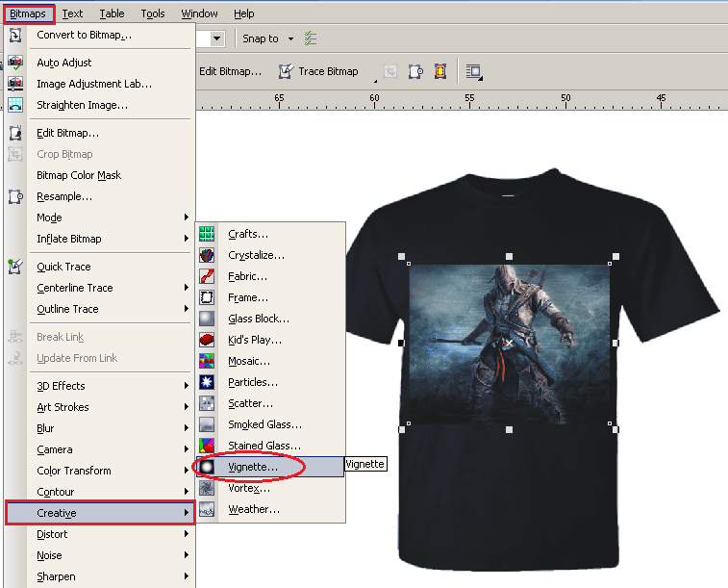This screenshot has width=728, height=588.
Task: Expand the Outline Trace submenu
Action: click(187, 309)
